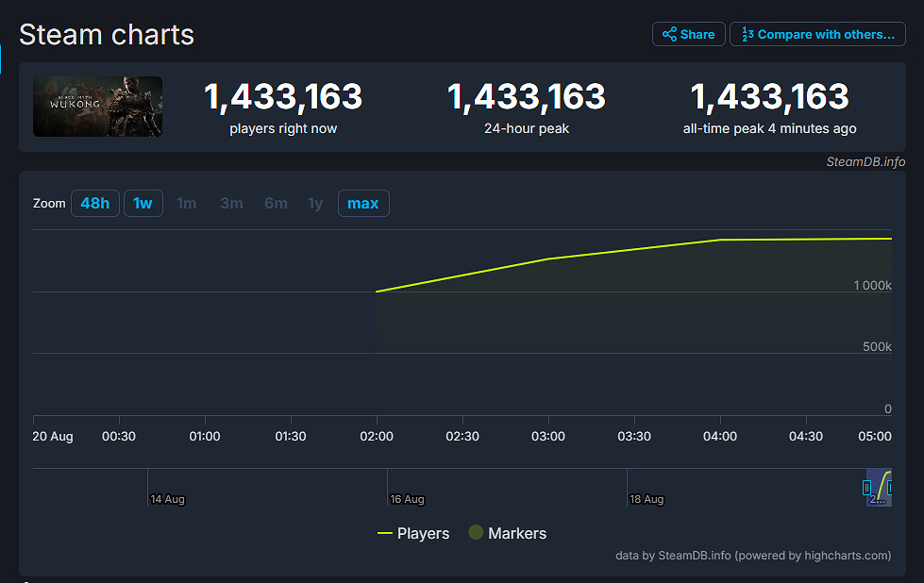
Task: Click the Share button
Action: point(688,34)
